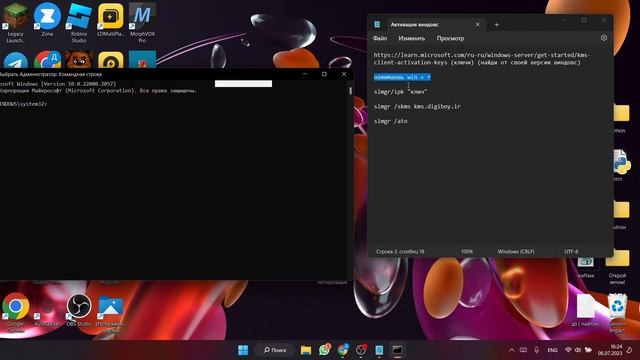Open the Google Chrome desktop shortcut
This screenshot has height=360, width=640.
click(x=16, y=311)
